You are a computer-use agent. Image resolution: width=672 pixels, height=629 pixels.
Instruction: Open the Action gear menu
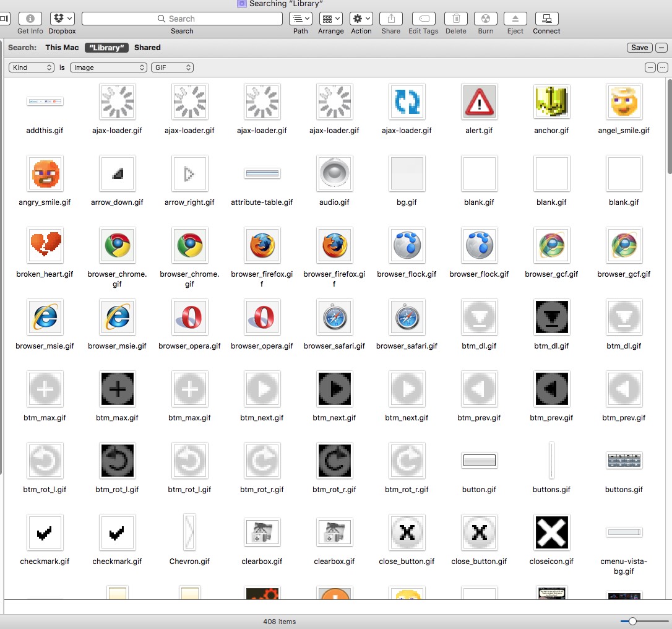(x=361, y=19)
